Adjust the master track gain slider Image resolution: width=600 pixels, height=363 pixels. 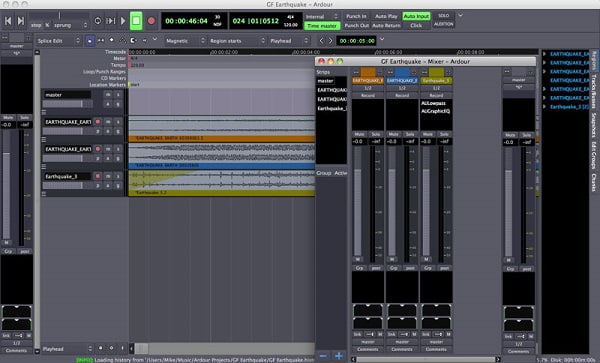coord(68,104)
